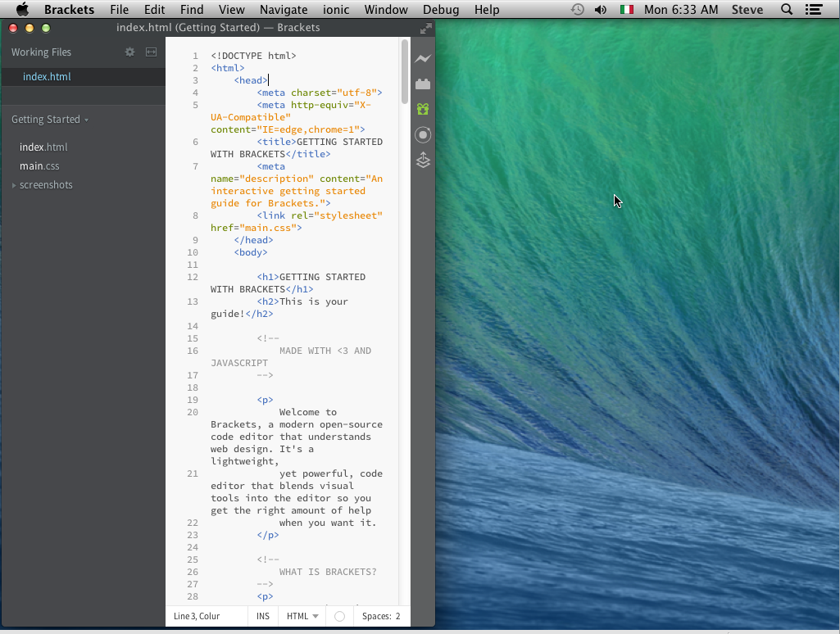Open the Apple menu
840x634 pixels.
22,10
